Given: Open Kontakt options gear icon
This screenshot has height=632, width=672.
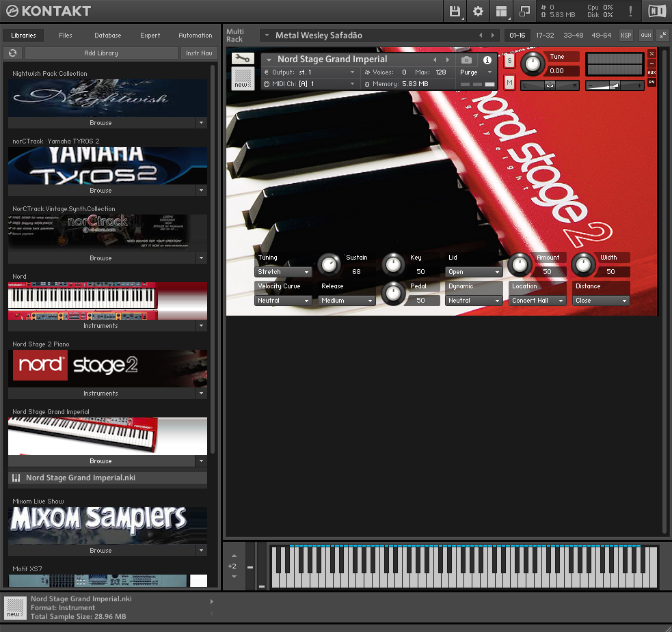Looking at the screenshot, I should click(478, 11).
